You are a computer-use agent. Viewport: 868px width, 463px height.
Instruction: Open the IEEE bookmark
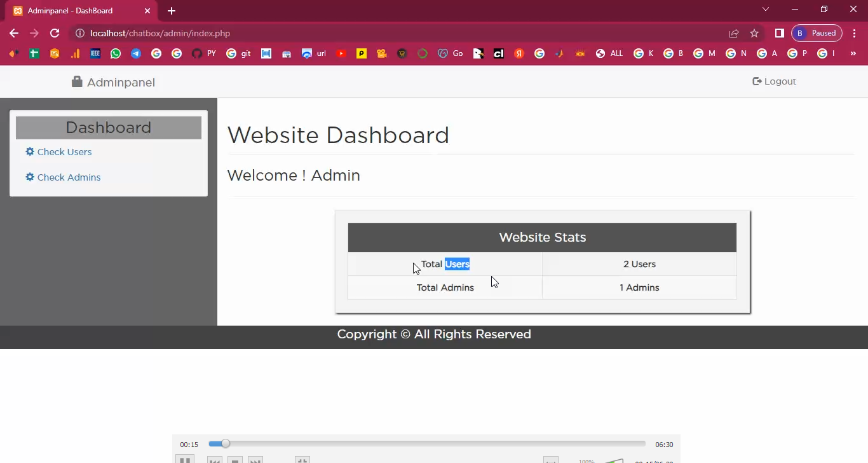tap(95, 54)
